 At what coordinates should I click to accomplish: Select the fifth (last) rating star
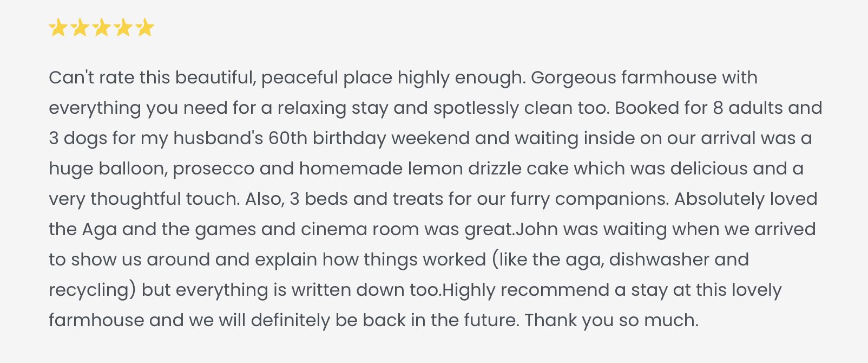pyautogui.click(x=145, y=27)
